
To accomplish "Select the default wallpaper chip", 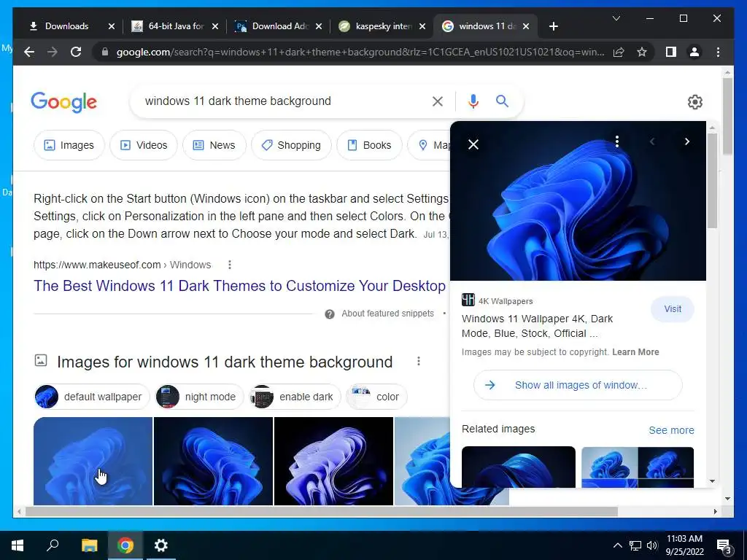I will 92,397.
